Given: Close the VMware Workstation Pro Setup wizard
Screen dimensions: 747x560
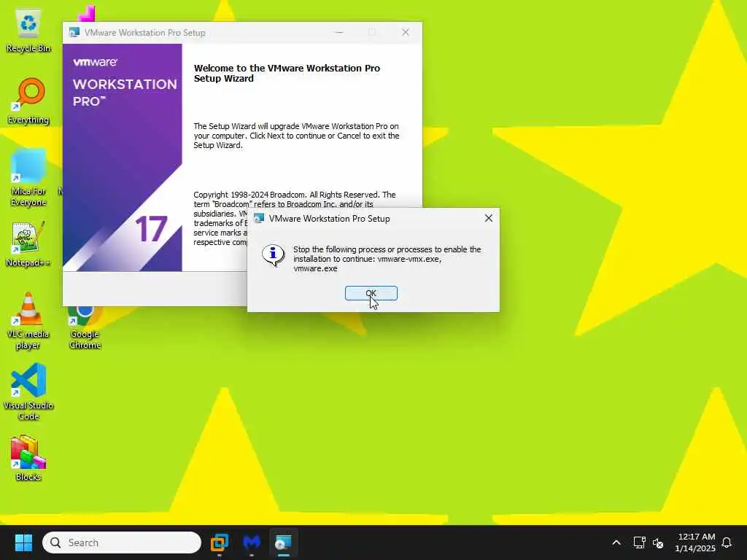Looking at the screenshot, I should [x=406, y=32].
